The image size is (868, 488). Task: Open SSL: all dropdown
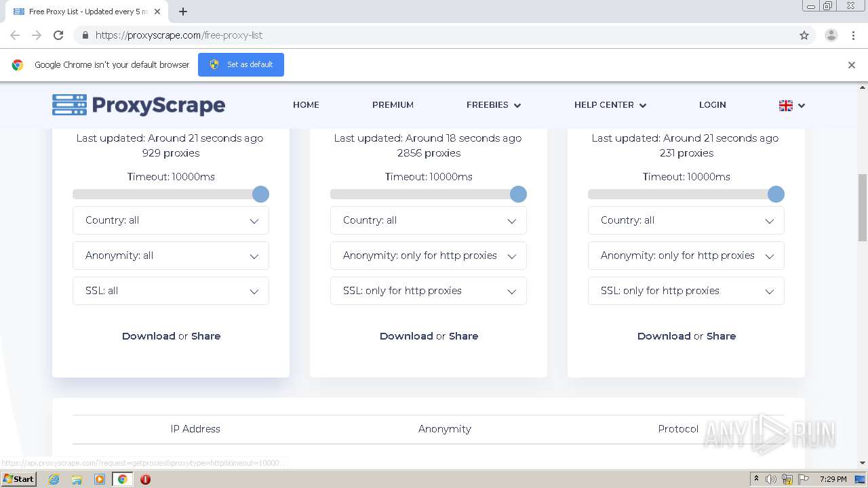pos(171,291)
